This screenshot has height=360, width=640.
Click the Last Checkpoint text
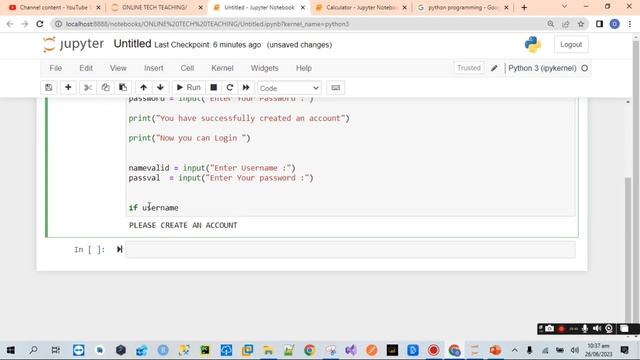click(207, 45)
